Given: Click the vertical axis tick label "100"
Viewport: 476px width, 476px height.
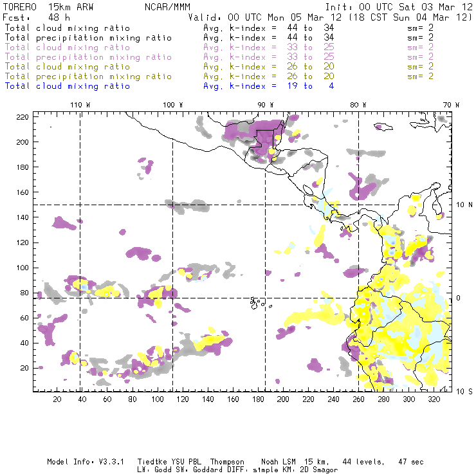Looking at the screenshot, I should [x=23, y=268].
